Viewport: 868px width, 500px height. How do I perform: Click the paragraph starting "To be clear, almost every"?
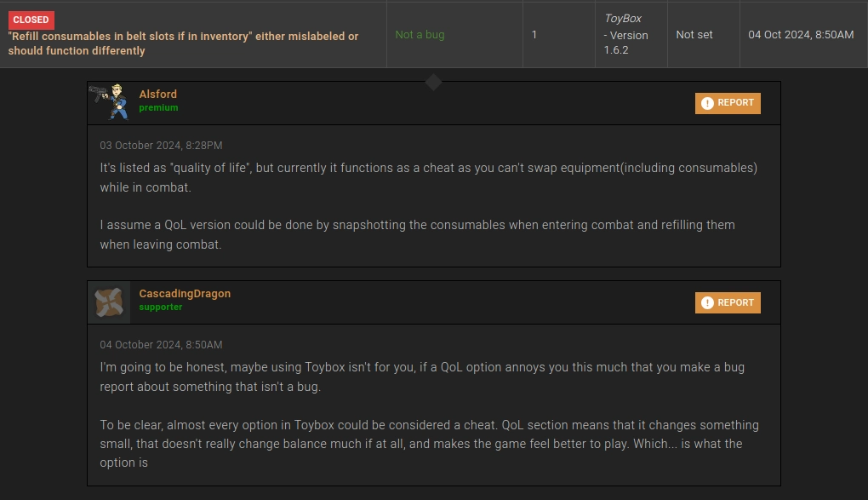(429, 444)
